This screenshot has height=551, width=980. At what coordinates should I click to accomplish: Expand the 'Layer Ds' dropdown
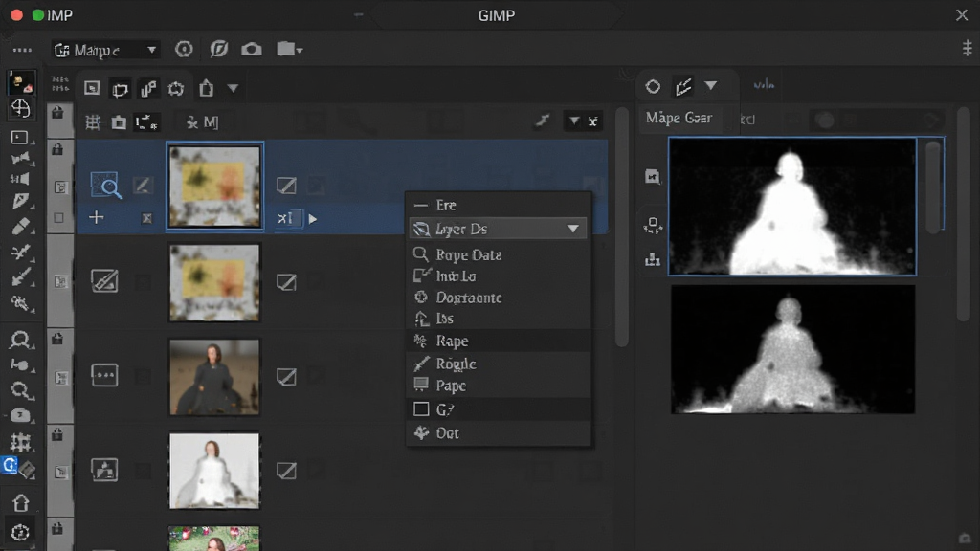498,229
